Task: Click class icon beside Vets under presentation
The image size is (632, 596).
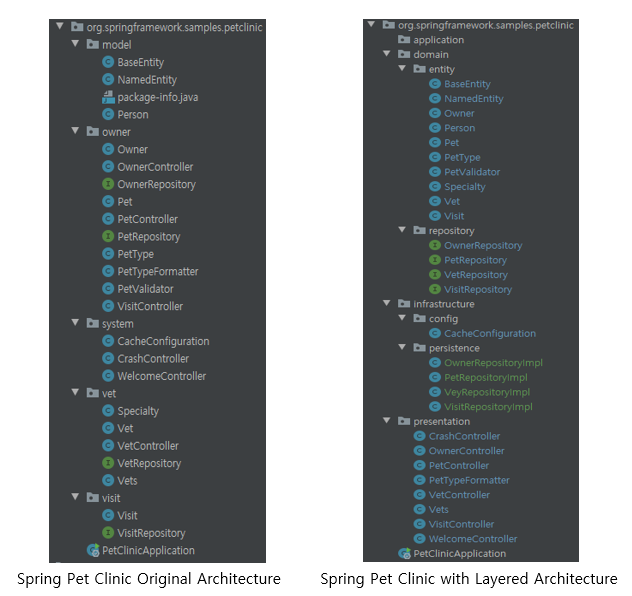Action: [420, 509]
